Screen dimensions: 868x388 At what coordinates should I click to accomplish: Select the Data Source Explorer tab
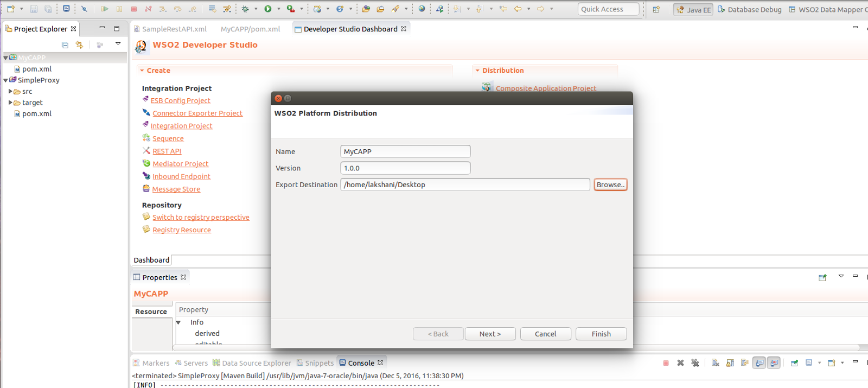coord(252,363)
